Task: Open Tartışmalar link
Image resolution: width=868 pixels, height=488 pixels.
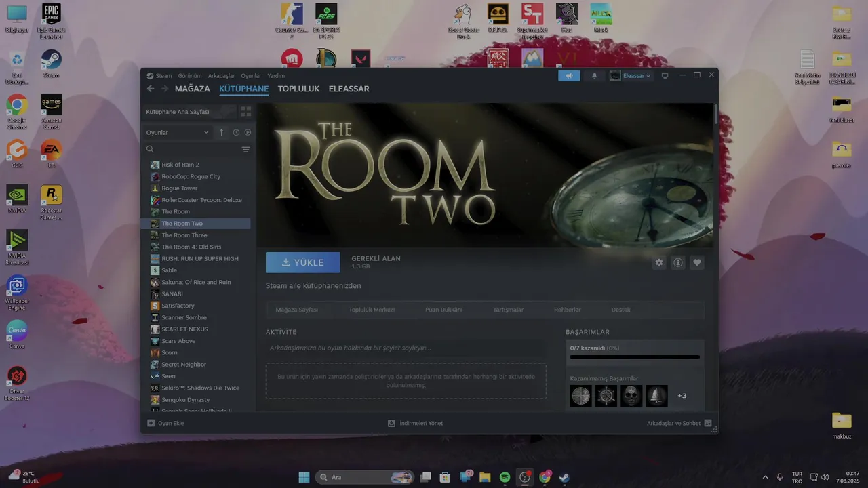Action: click(x=509, y=310)
